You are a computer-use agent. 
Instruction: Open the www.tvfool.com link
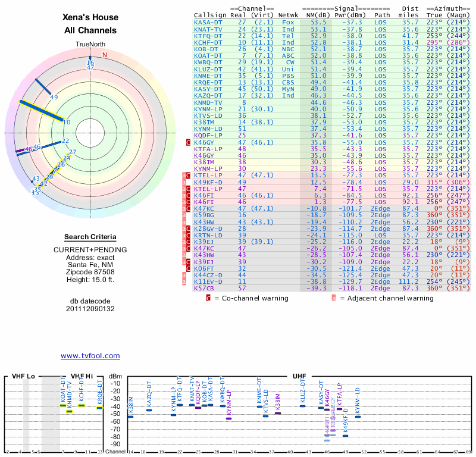coord(90,356)
